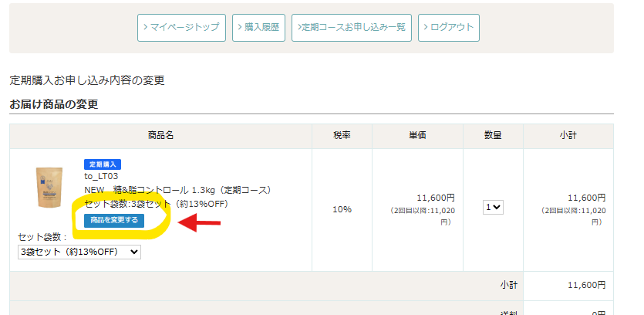
Task: Open 定期コースお申し込み一覧 link
Action: [x=352, y=27]
